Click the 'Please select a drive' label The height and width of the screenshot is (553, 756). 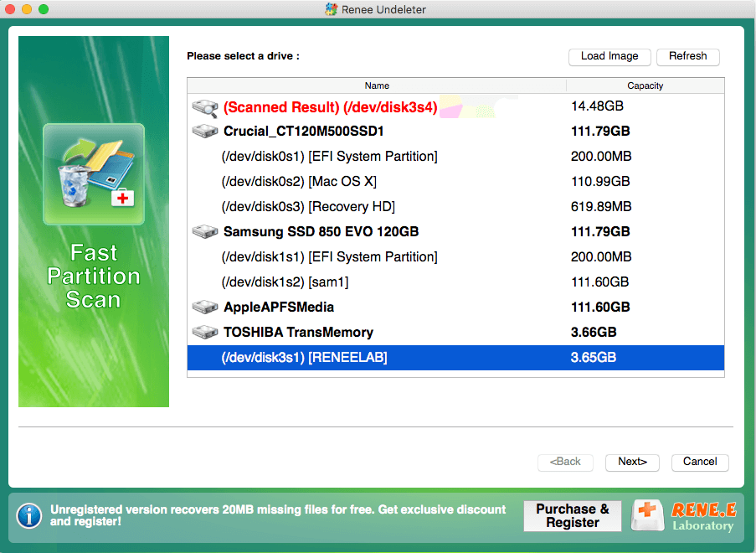[243, 56]
